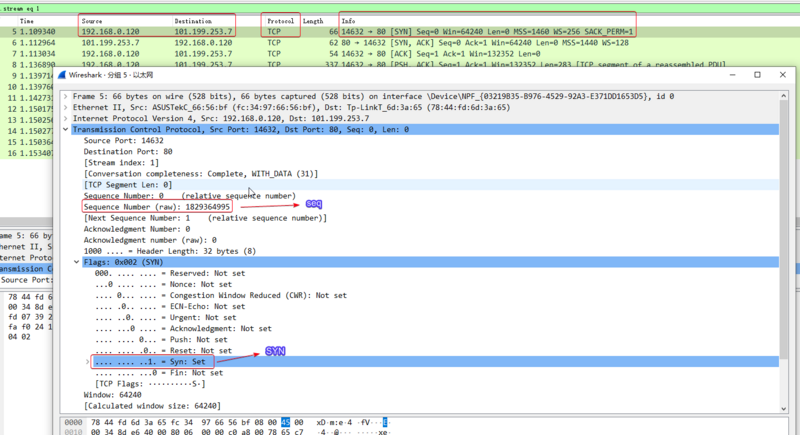Select Transmission row in background details pane
This screenshot has height=435, width=800.
click(x=26, y=269)
